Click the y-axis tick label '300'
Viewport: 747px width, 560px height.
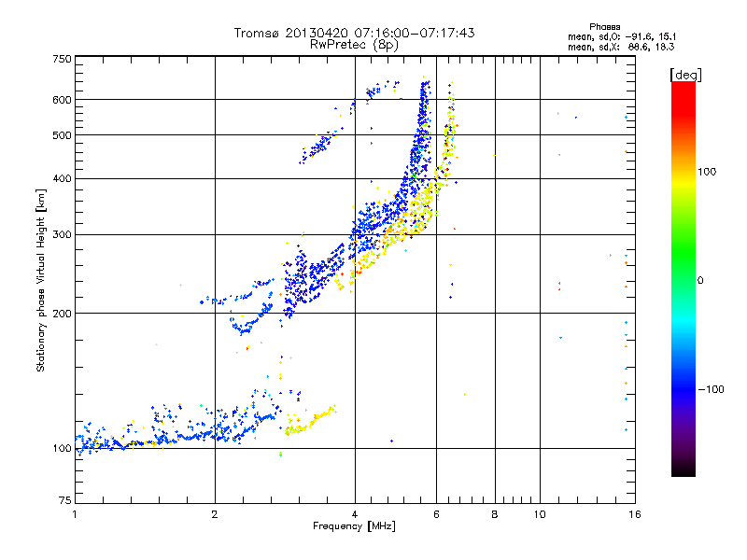coord(62,235)
